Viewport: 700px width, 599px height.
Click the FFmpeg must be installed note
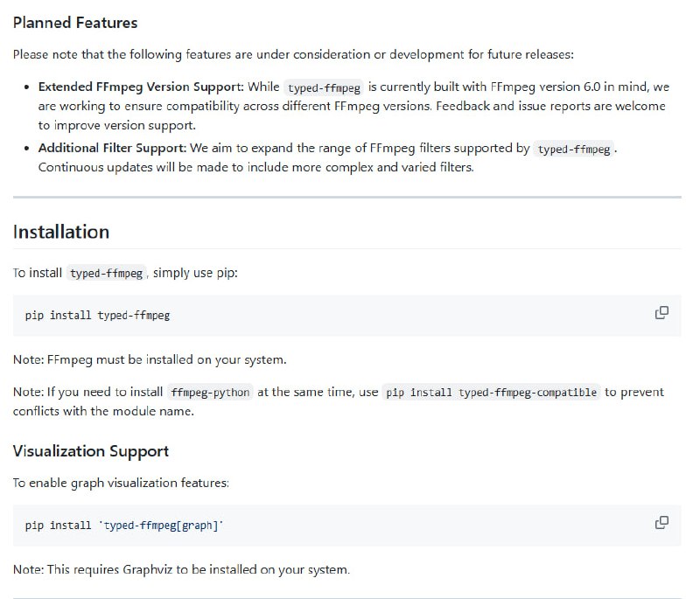tap(150, 359)
